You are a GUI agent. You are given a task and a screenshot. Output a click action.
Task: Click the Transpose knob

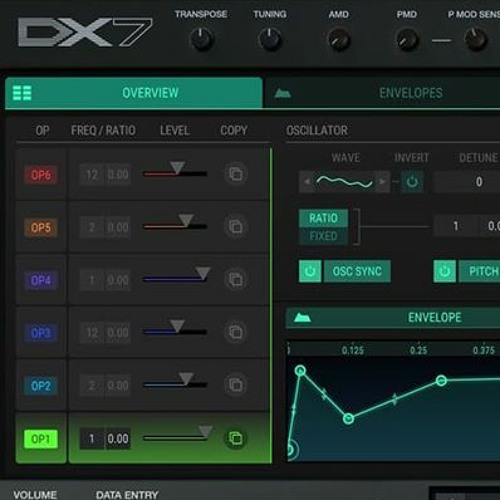[201, 39]
